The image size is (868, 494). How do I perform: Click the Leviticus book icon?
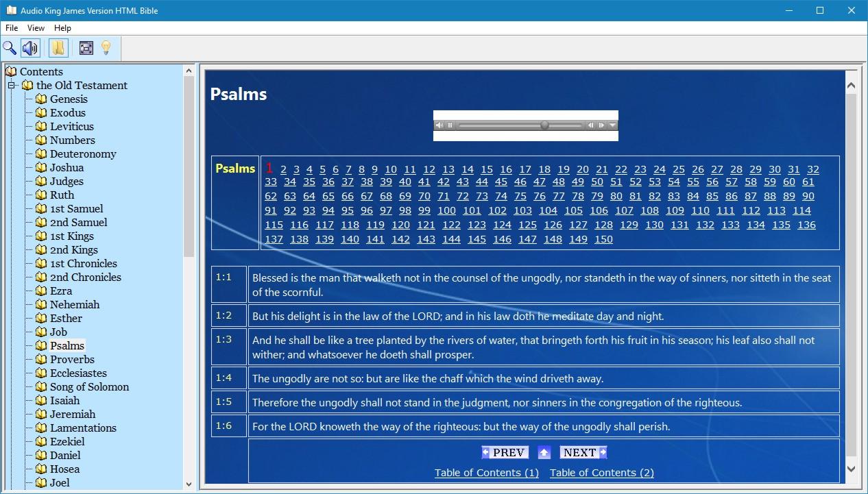click(x=41, y=127)
